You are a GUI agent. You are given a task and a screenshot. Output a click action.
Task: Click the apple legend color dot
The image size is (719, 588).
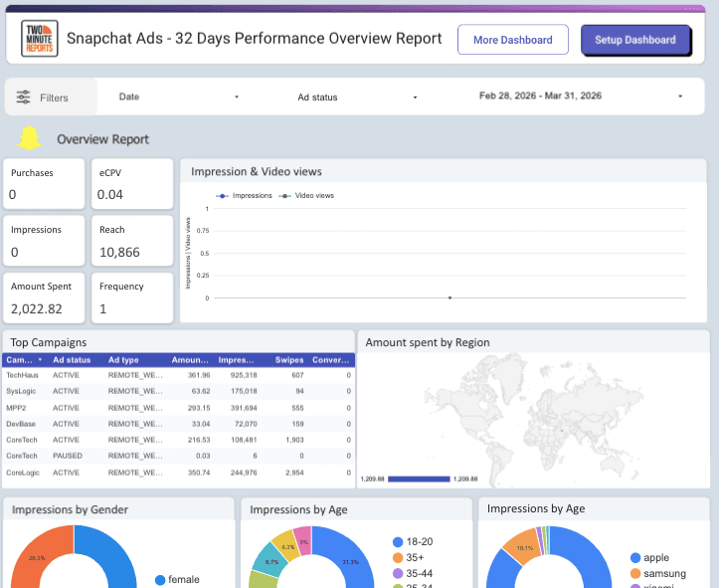coord(635,558)
